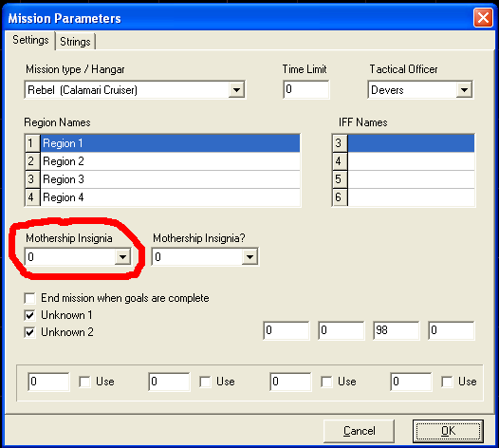Check the second Use checkbox in bottom group
This screenshot has height=448, width=499.
205,382
